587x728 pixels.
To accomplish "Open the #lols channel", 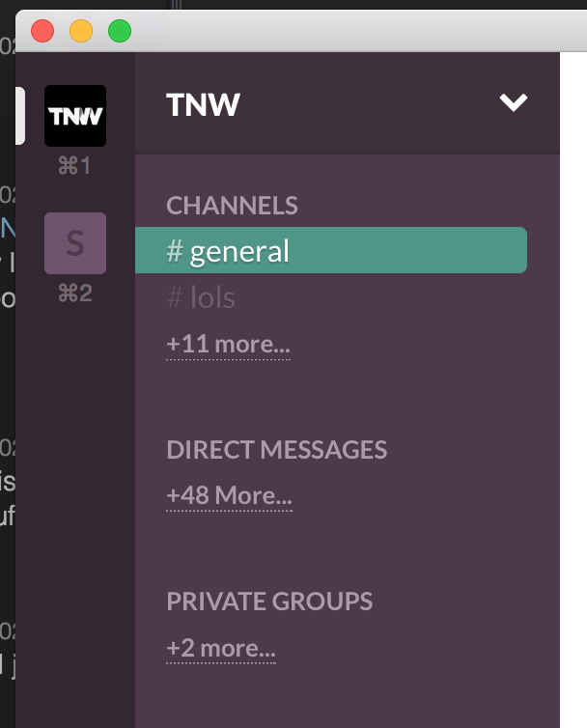I will [x=201, y=297].
